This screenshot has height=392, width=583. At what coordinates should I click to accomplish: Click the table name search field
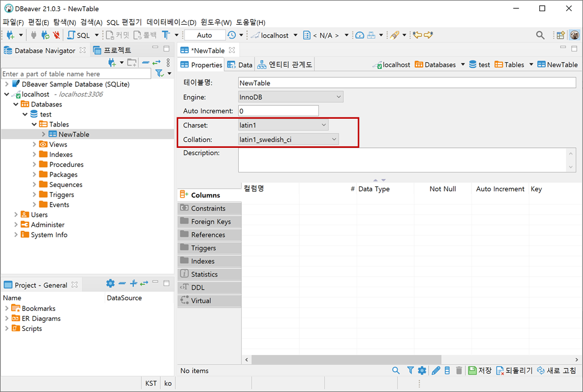pos(76,73)
